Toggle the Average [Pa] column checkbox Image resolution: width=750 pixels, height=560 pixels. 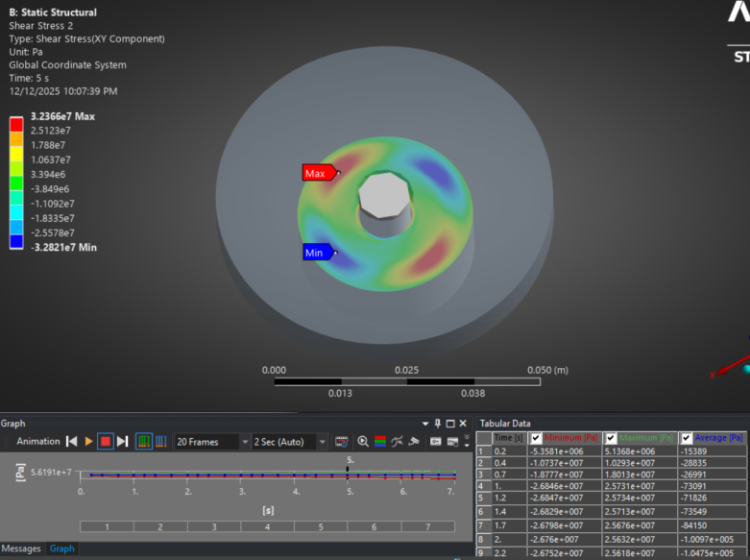point(686,438)
